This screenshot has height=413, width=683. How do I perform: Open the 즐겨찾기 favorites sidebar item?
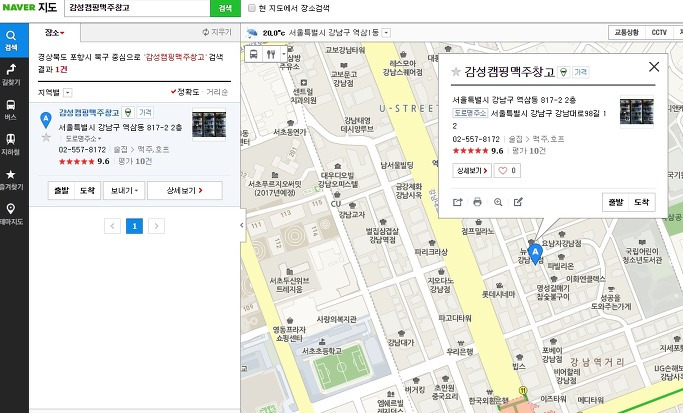11,179
